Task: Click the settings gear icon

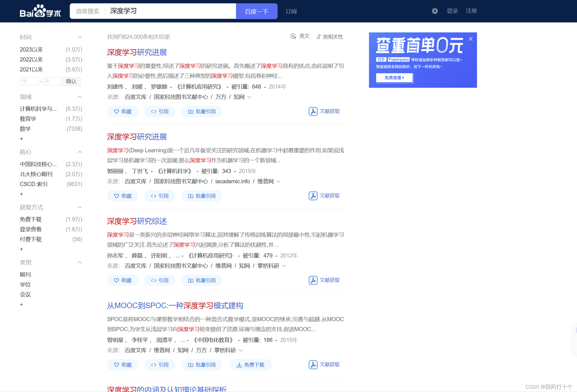Action: (435, 11)
